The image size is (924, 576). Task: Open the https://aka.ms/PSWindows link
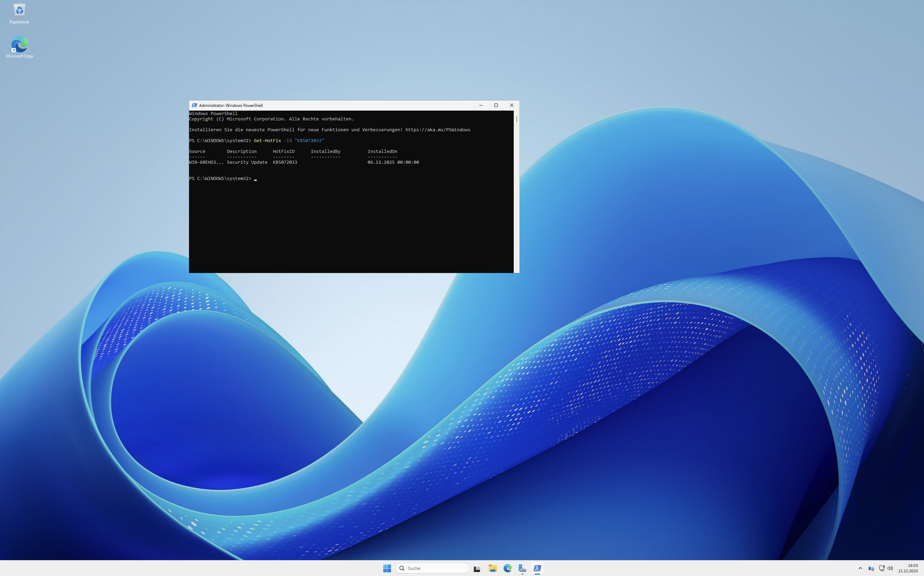point(437,130)
